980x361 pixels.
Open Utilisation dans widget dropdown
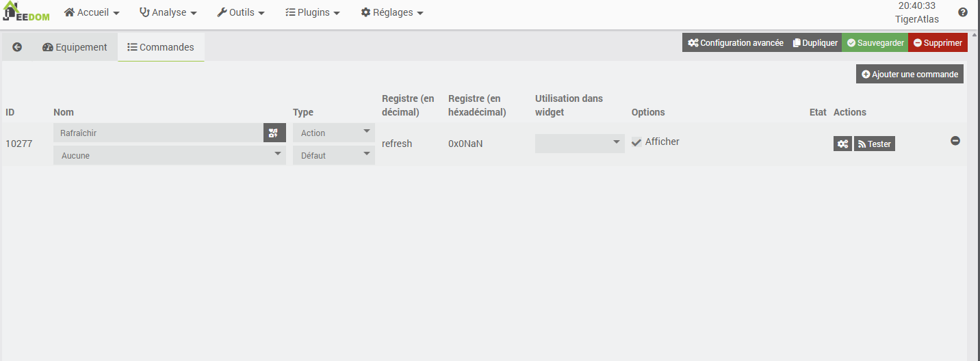(x=579, y=143)
